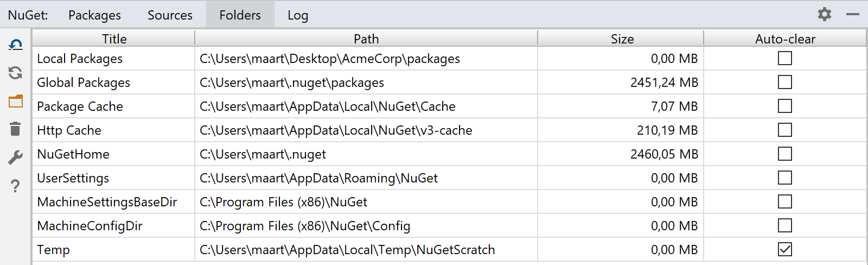Viewport: 868px width, 265px height.
Task: Select the NuGetHome row
Action: click(x=449, y=154)
